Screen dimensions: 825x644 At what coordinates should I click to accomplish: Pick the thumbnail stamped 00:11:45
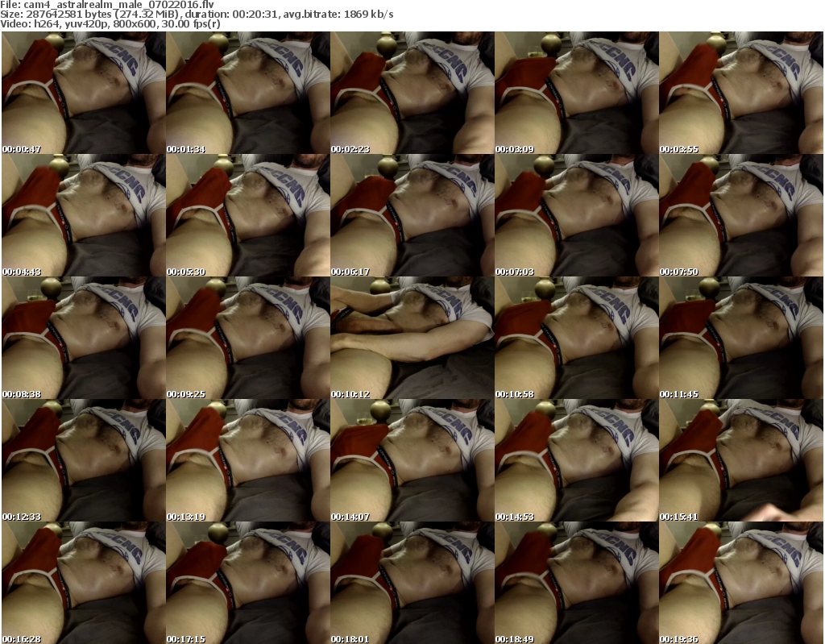(741, 338)
